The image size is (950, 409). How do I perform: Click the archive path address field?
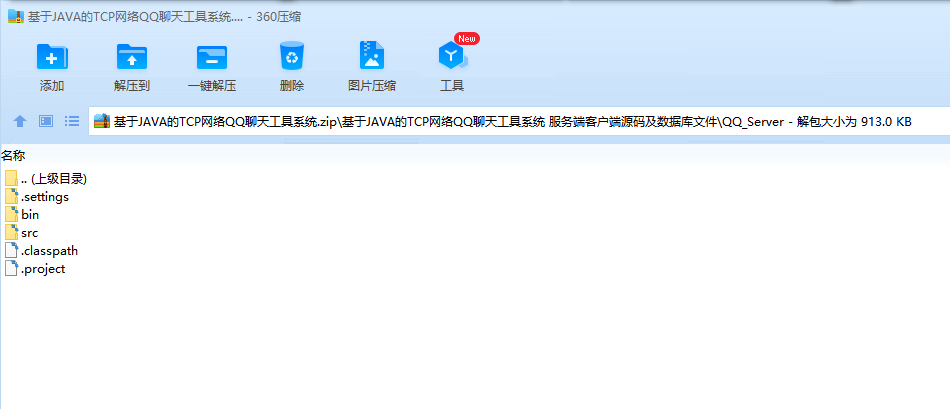coord(519,121)
